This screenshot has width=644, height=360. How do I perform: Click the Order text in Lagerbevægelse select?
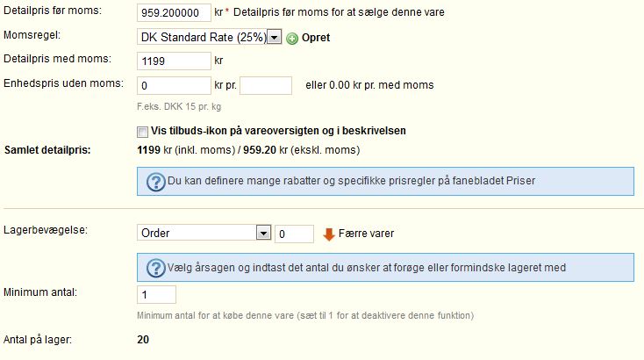[x=155, y=233]
